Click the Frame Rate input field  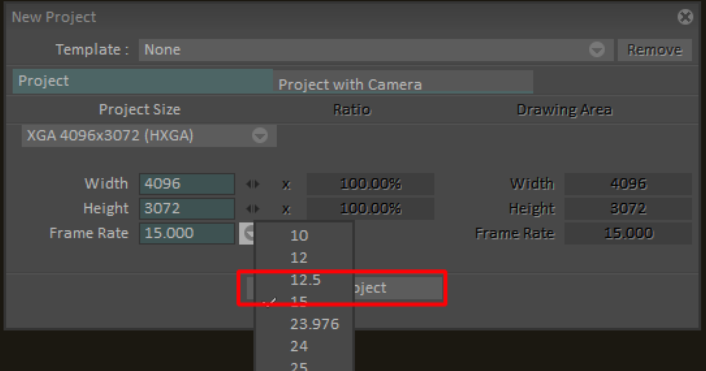click(x=187, y=233)
